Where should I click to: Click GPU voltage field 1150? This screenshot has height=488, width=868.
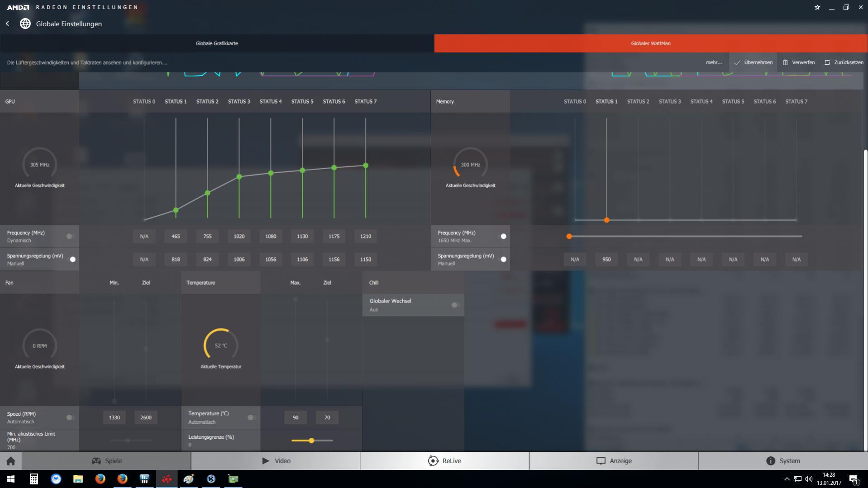366,259
